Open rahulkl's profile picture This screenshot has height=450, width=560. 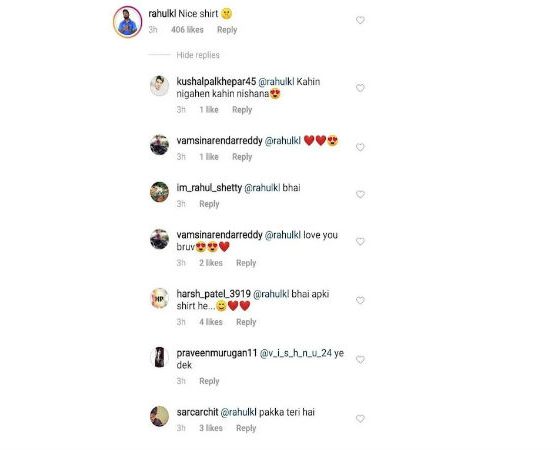pyautogui.click(x=128, y=22)
